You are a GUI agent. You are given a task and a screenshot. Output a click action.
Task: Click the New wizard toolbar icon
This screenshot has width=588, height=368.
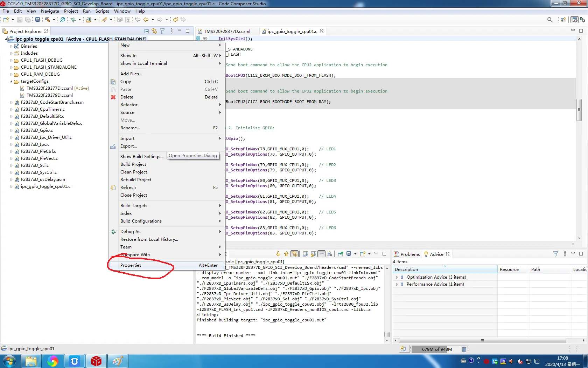click(6, 20)
